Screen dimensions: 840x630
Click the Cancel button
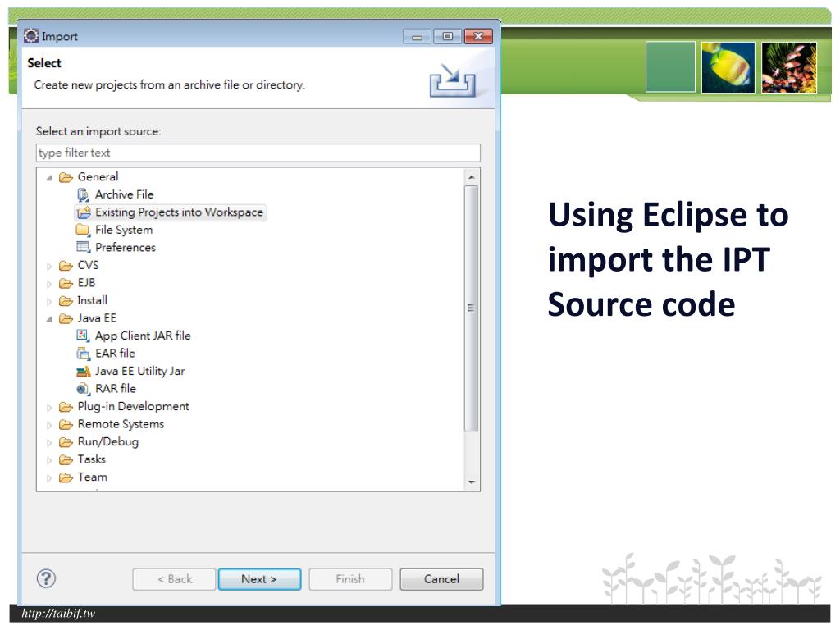point(441,579)
